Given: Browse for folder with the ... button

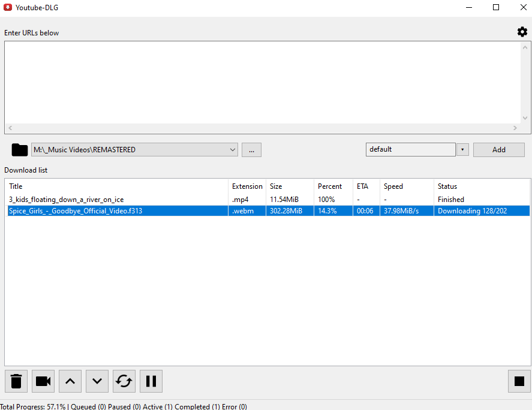Looking at the screenshot, I should [251, 150].
